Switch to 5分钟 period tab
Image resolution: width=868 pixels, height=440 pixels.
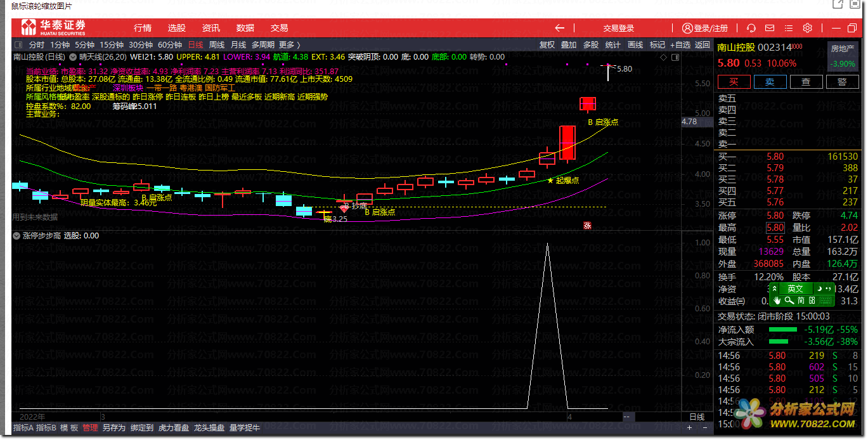coord(84,45)
